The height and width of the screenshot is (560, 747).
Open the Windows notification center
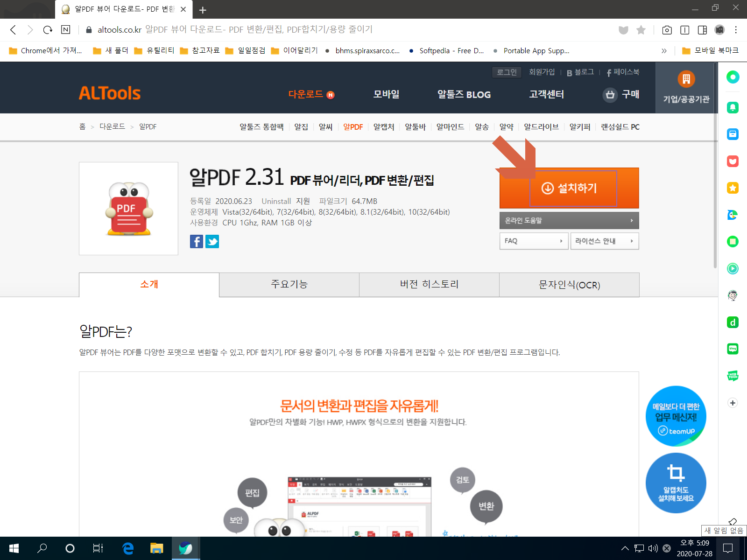click(x=728, y=548)
